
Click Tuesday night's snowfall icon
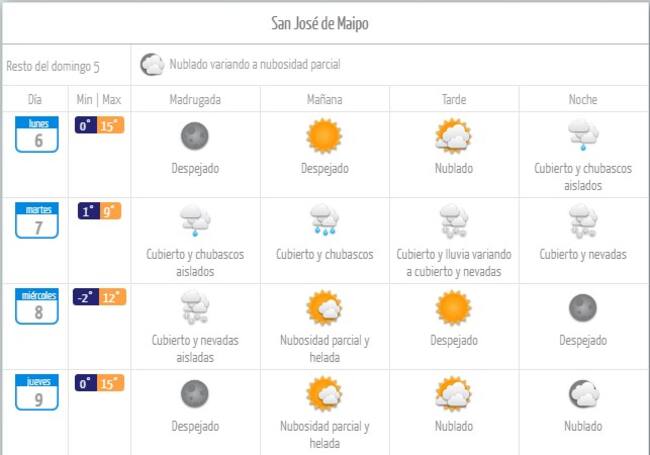(x=583, y=220)
